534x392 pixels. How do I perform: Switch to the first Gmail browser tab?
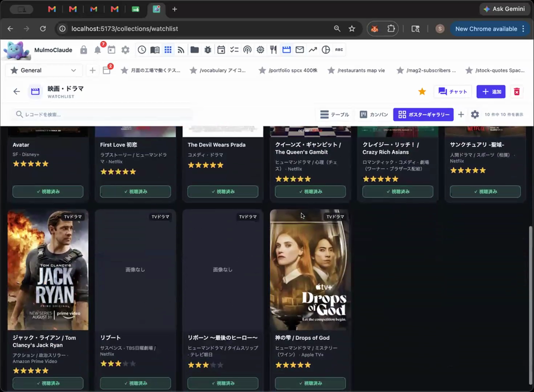52,9
